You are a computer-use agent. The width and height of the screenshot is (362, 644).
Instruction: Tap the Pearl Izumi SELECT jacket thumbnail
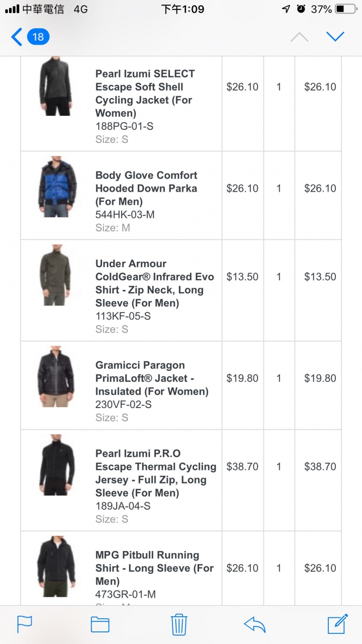(55, 87)
